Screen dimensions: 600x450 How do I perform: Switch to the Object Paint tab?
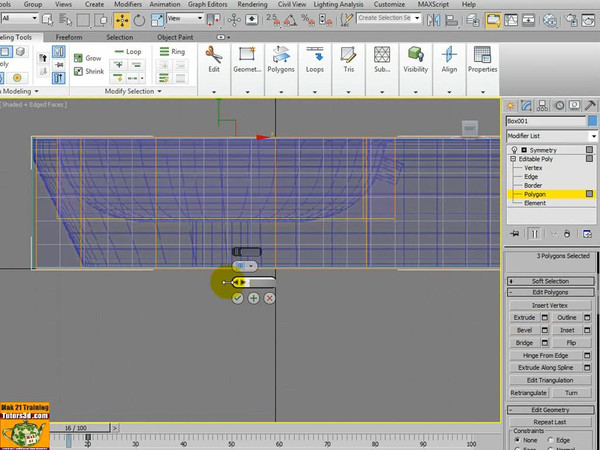click(x=175, y=37)
